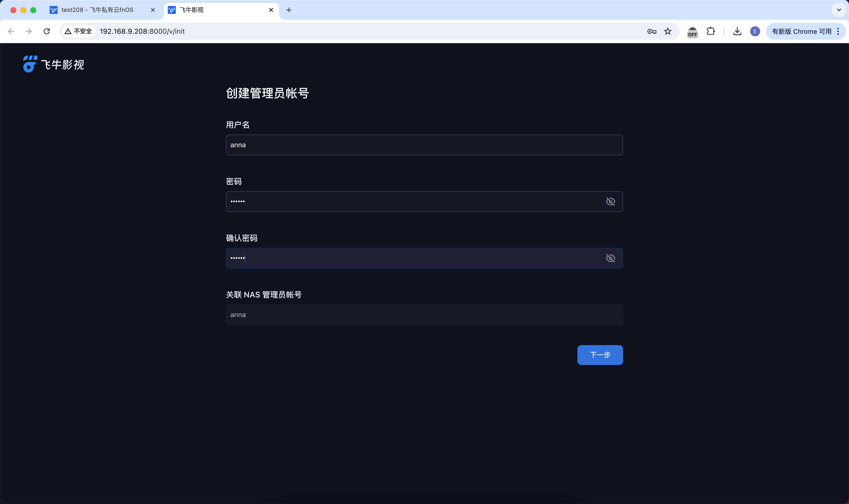Switch to the test208 飞牛私有云fnOS tab

97,10
